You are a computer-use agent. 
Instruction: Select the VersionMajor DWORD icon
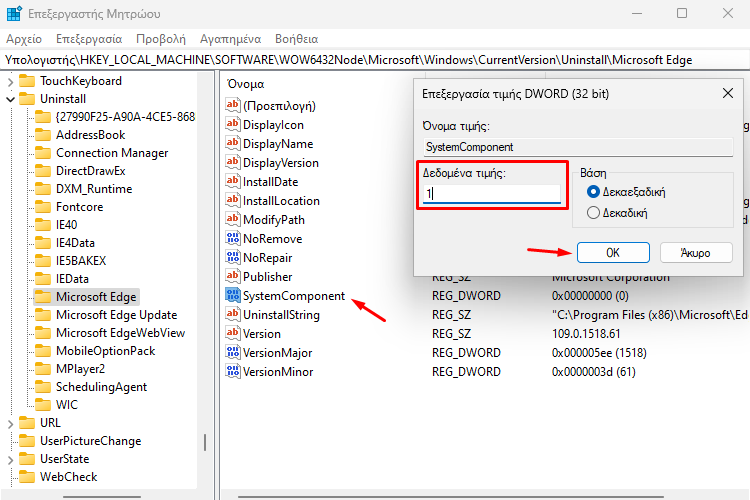point(232,353)
